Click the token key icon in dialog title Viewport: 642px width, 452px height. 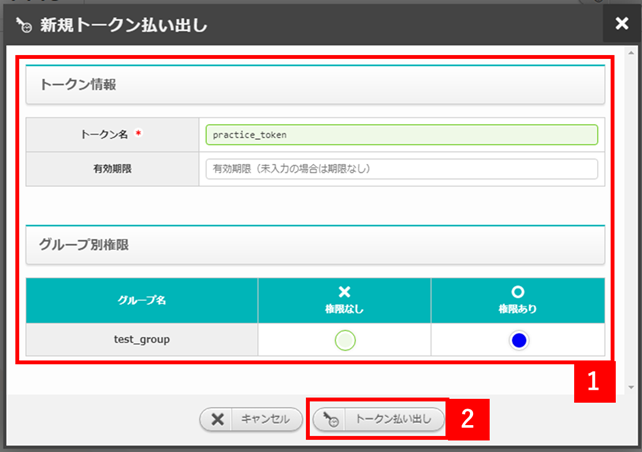click(24, 25)
